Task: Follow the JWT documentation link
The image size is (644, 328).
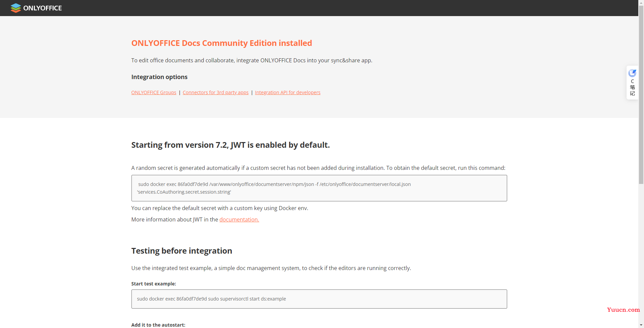Action: [239, 219]
